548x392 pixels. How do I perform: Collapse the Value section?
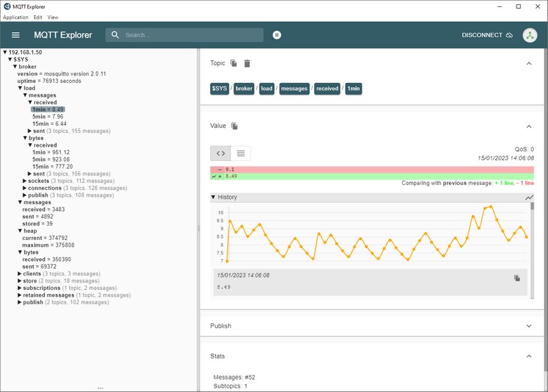point(529,126)
